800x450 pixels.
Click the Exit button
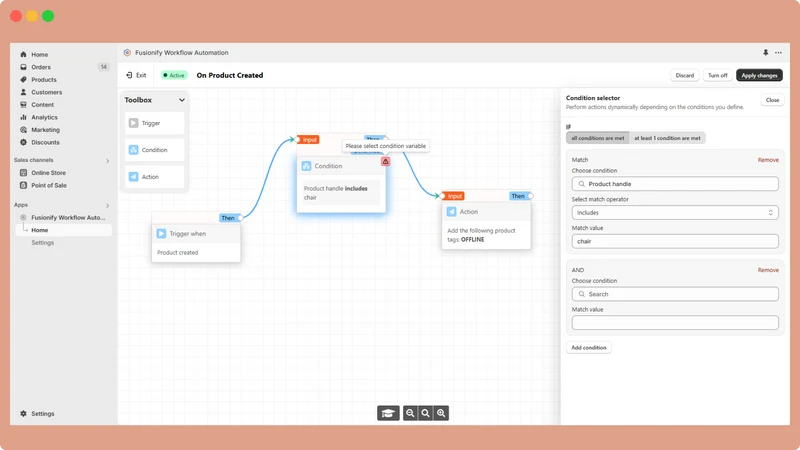coord(136,76)
